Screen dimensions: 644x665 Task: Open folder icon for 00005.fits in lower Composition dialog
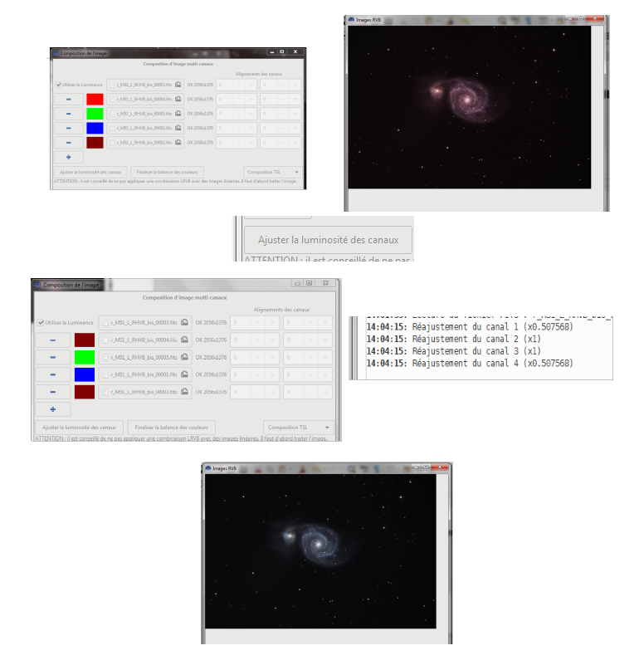coord(185,357)
